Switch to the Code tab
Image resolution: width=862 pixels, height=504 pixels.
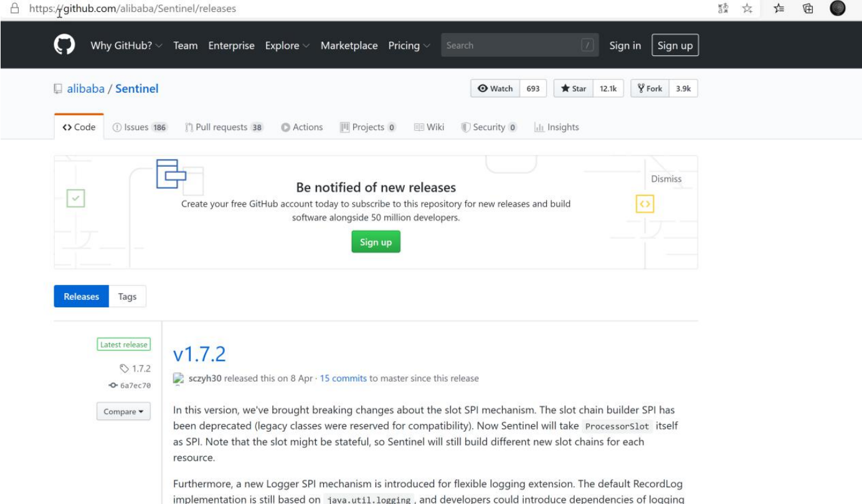point(79,127)
